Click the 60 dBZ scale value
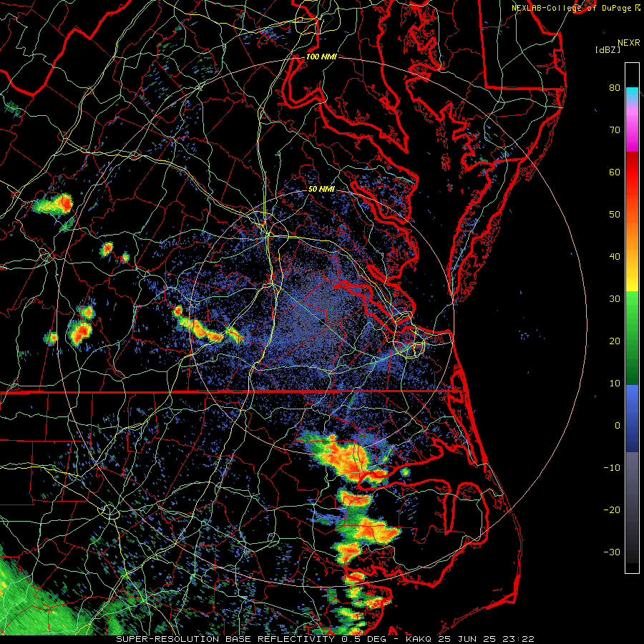The image size is (644, 644). (x=615, y=172)
